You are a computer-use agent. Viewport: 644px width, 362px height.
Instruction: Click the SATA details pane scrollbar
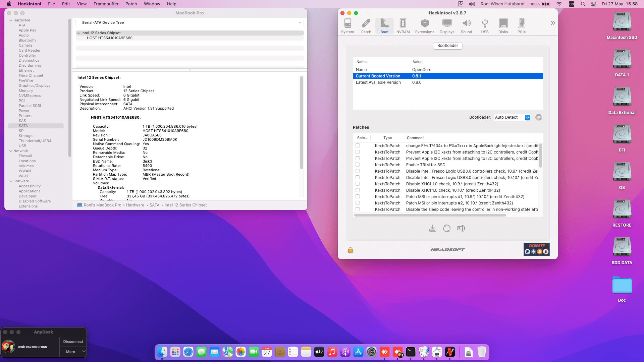click(x=301, y=123)
